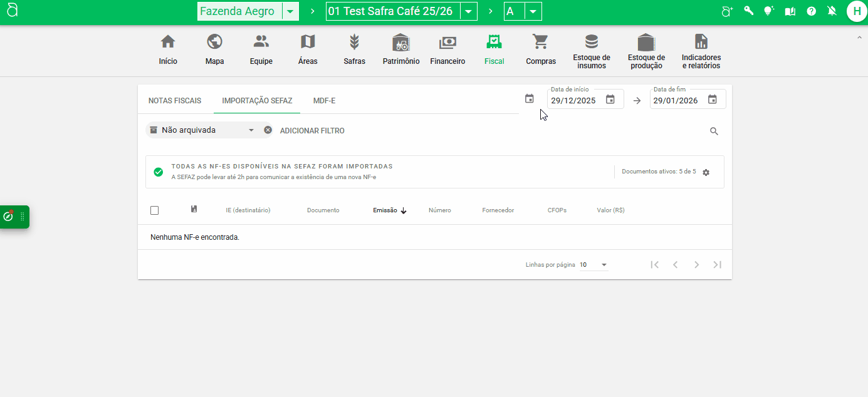Expand the Fazenda Aegro farm dropdown
The width and height of the screenshot is (868, 397).
(x=290, y=12)
